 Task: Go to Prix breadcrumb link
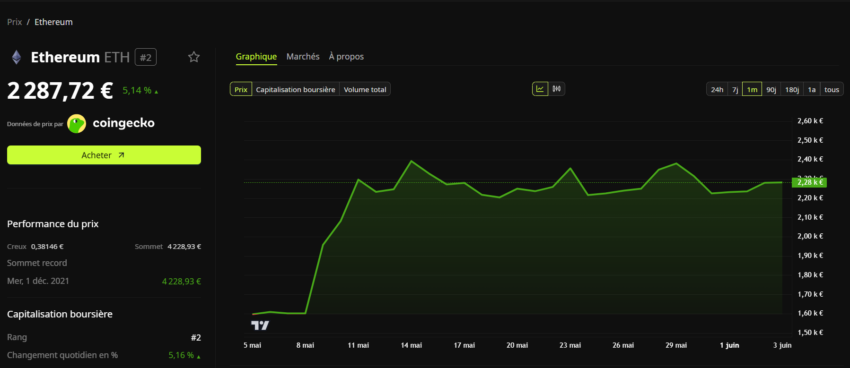pos(15,22)
